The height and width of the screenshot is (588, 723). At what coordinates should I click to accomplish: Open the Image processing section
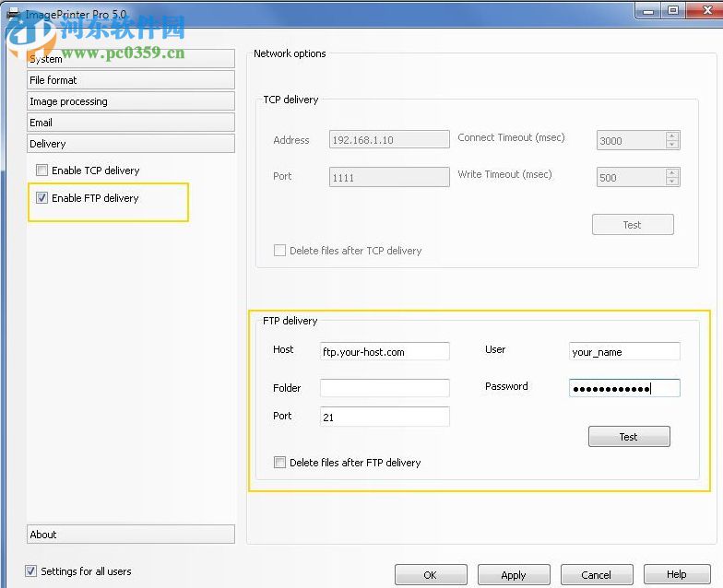tap(131, 101)
